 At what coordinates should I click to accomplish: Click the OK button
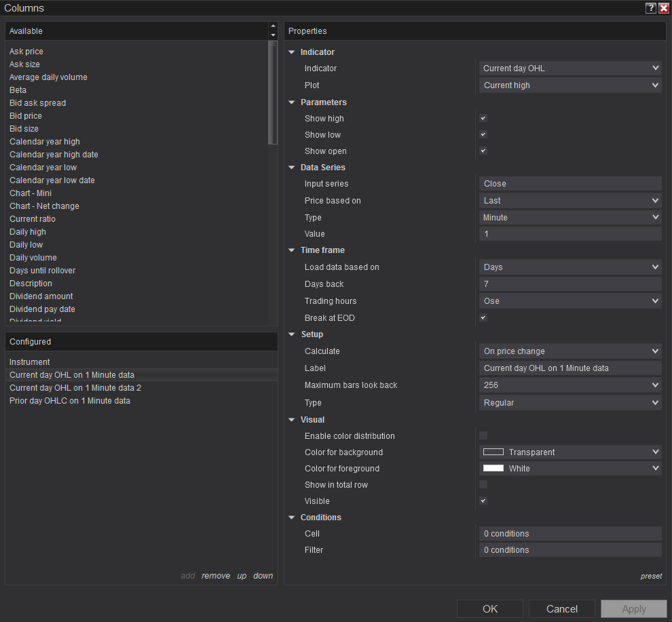490,608
